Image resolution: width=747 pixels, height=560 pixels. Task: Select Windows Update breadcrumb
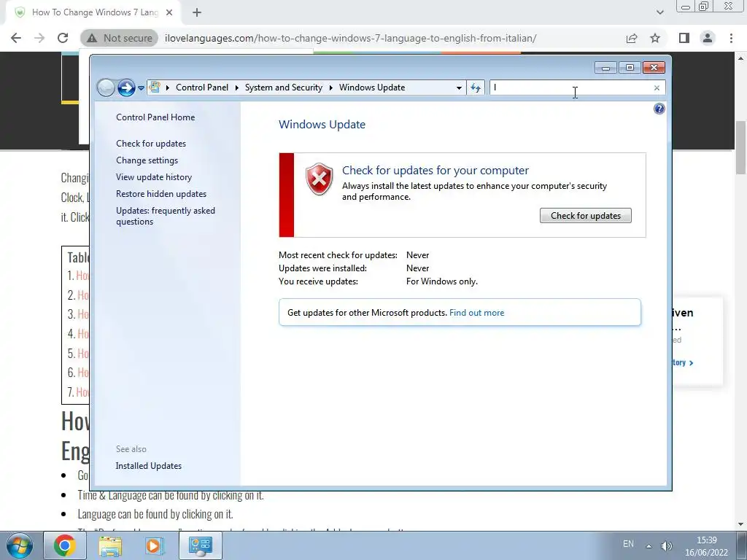pyautogui.click(x=372, y=87)
